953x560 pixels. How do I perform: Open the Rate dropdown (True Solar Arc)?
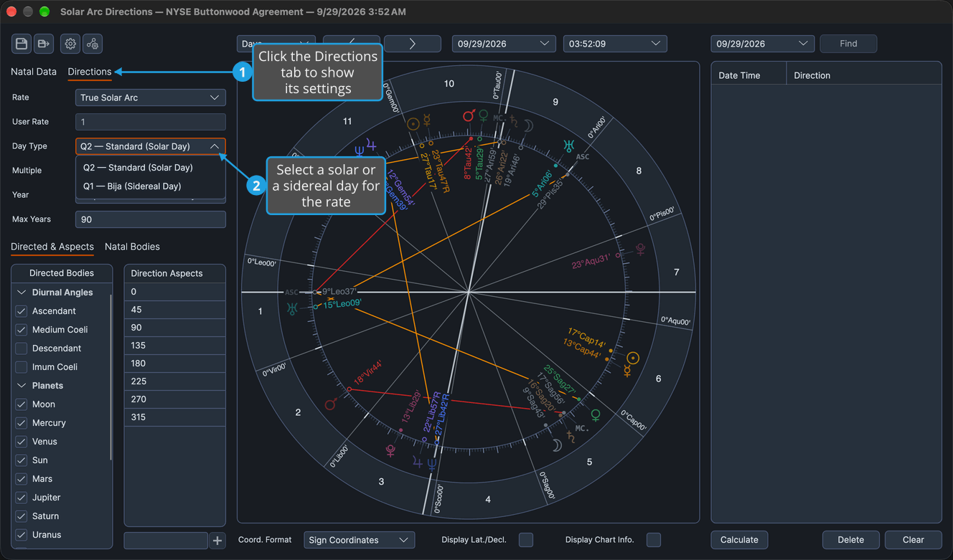pyautogui.click(x=151, y=98)
